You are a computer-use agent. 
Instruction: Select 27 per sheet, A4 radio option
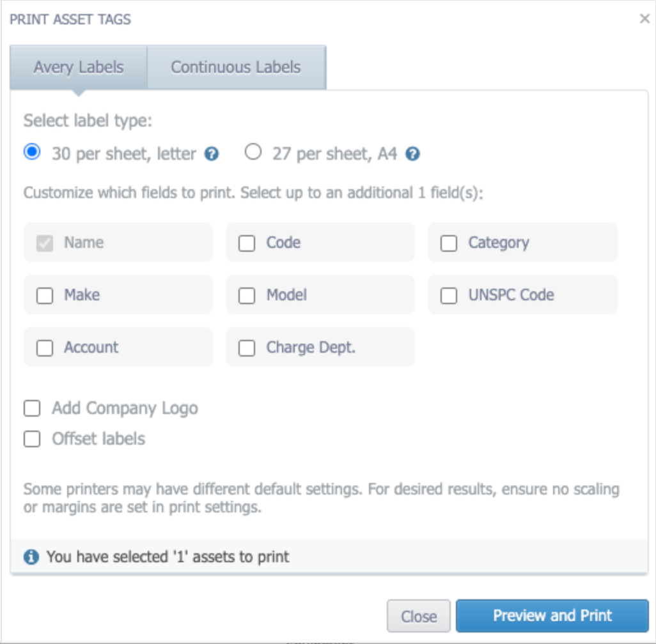tap(253, 152)
